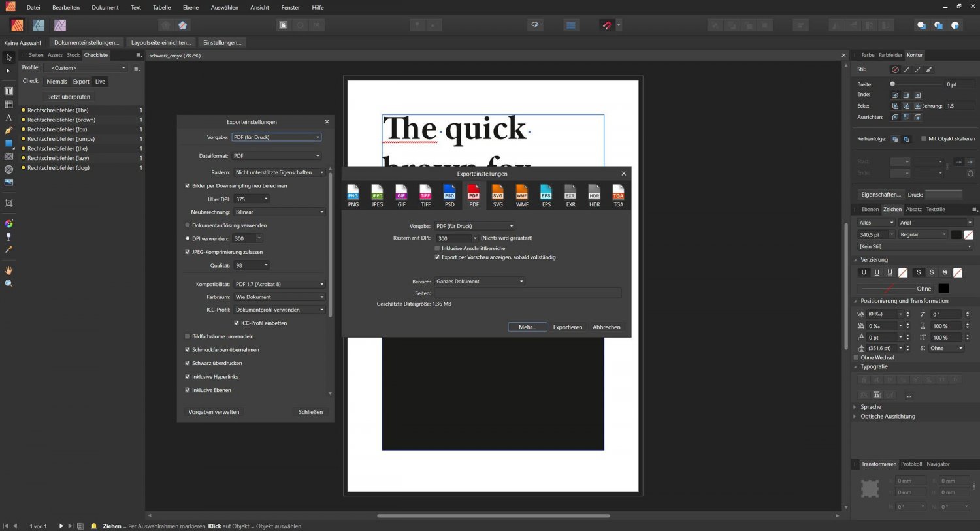The width and height of the screenshot is (980, 531).
Task: Click 'Exportieren' to export the document
Action: tap(567, 327)
